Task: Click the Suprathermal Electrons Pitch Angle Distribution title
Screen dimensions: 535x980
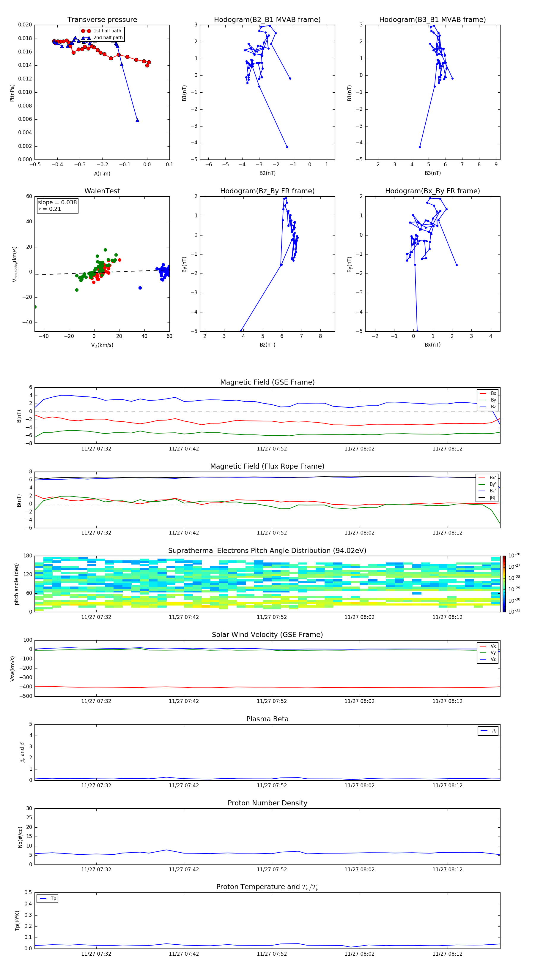Action: click(267, 551)
